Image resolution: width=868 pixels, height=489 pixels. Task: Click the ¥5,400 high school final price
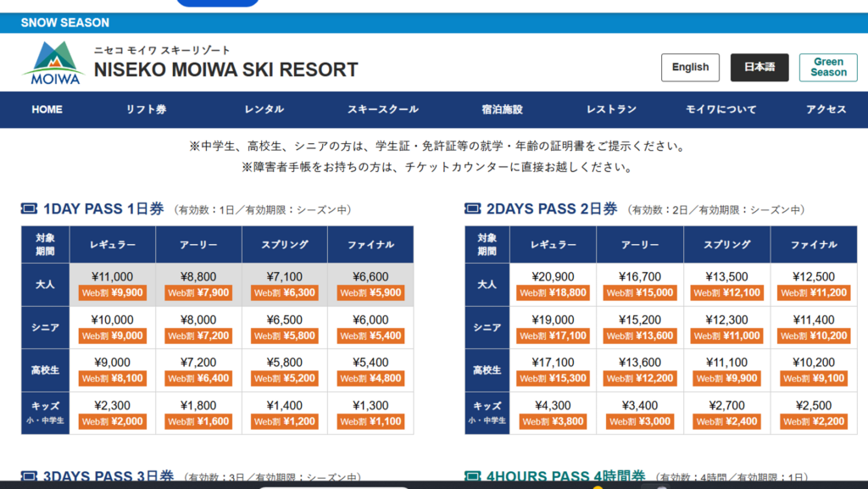point(370,363)
